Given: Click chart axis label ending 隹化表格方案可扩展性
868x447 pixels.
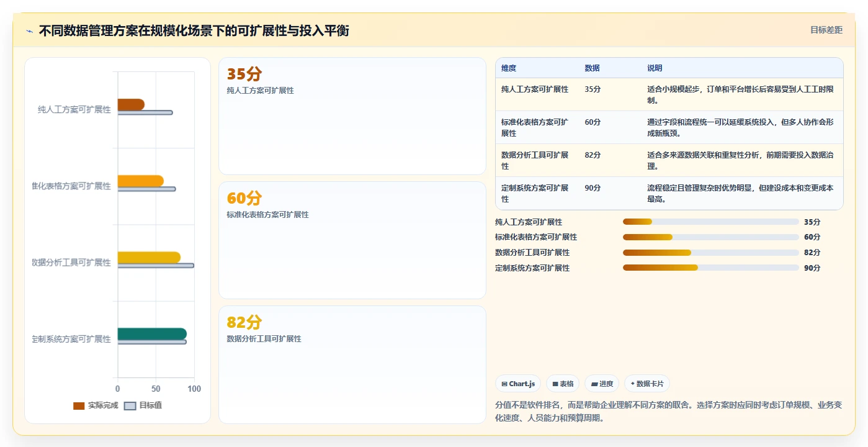Looking at the screenshot, I should pos(71,186).
